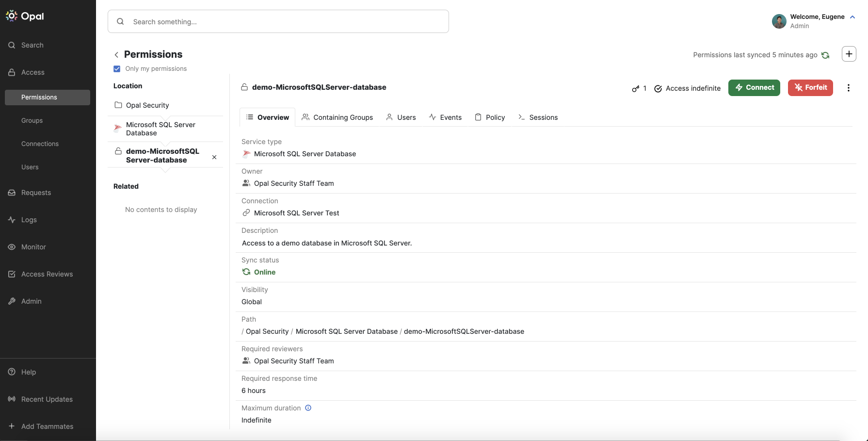The image size is (868, 441).
Task: Click the green Connect button
Action: click(754, 88)
